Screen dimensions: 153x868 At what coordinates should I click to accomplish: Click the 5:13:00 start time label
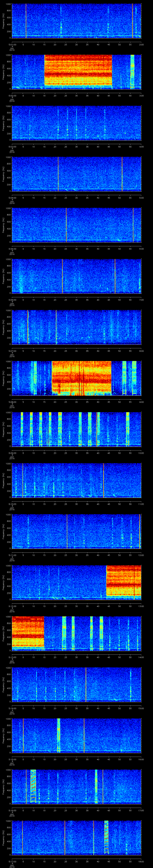pos(12,657)
